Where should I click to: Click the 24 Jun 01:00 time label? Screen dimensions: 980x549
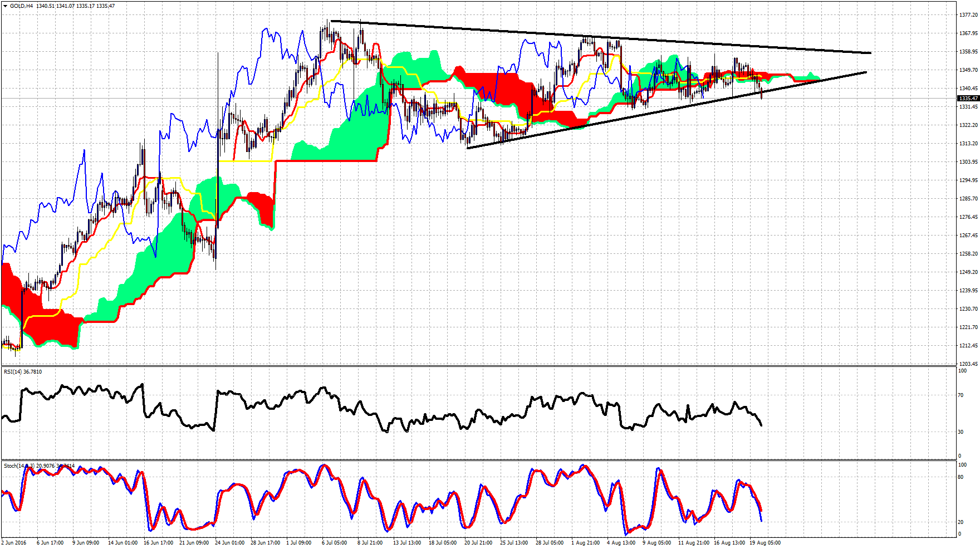(229, 543)
